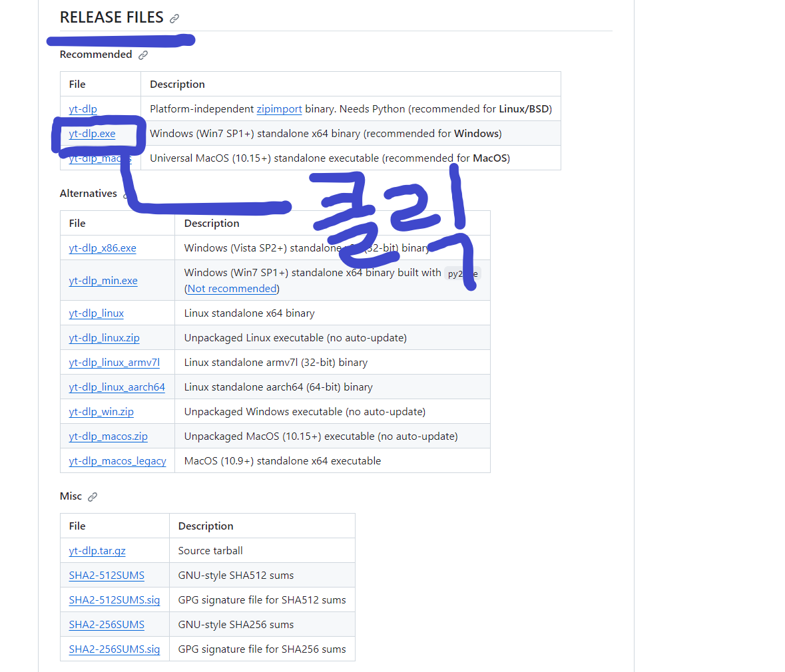Download yt-dlp_min.exe
Screen dimensions: 785x672
pyautogui.click(x=103, y=280)
